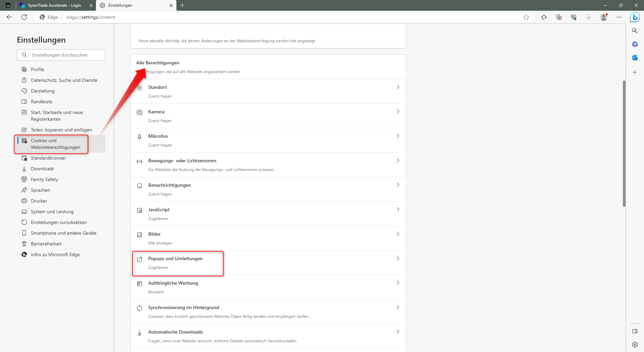644x352 pixels.
Task: Open the Edge three-dot menu
Action: (x=619, y=17)
